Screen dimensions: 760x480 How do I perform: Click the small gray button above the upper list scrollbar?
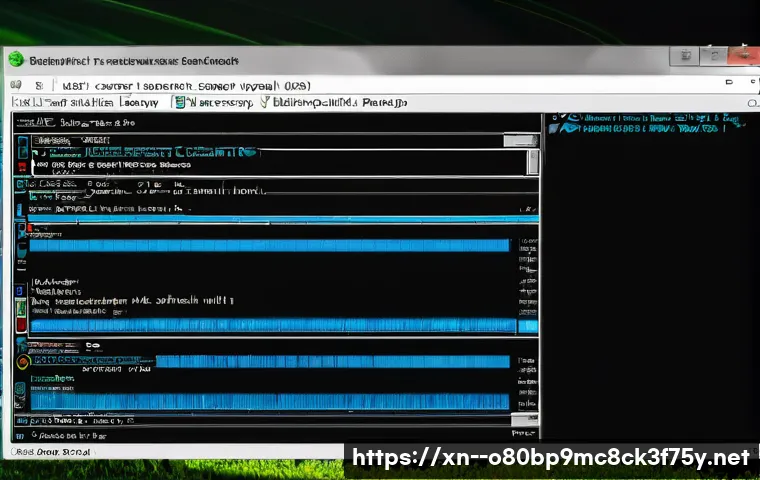click(521, 141)
